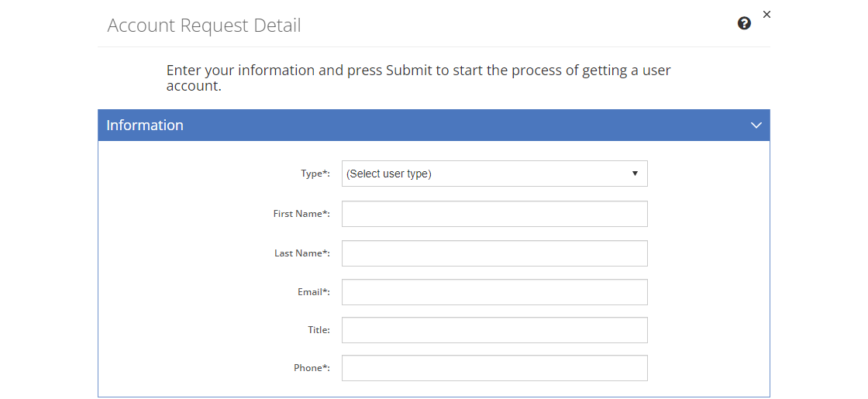Click the 'Phone*:' label
The image size is (868, 399).
click(312, 368)
